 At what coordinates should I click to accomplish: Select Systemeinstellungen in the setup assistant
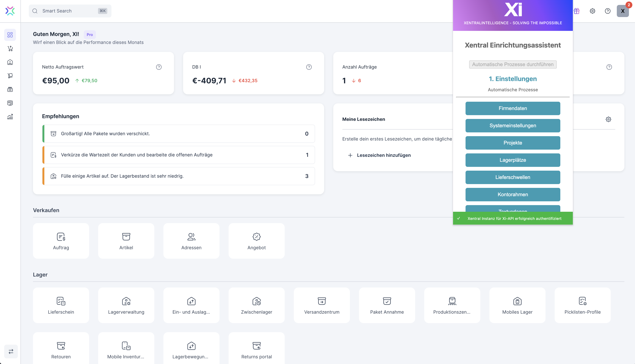pos(512,126)
